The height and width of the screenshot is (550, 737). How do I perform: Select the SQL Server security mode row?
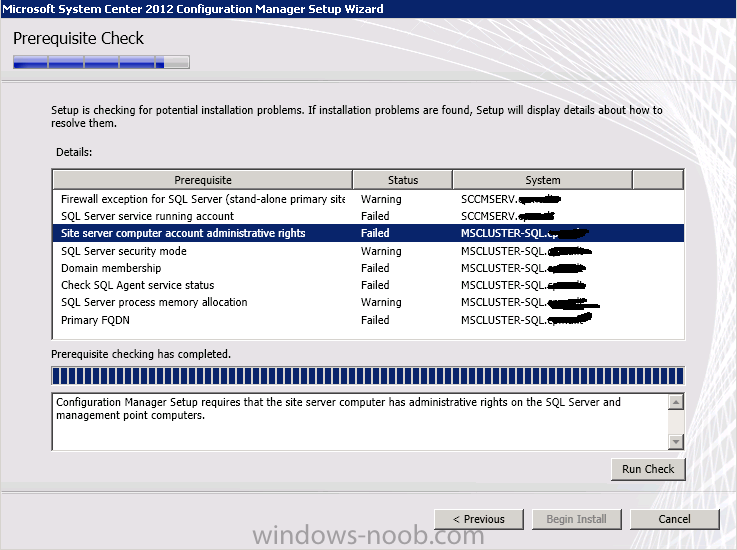pyautogui.click(x=123, y=251)
